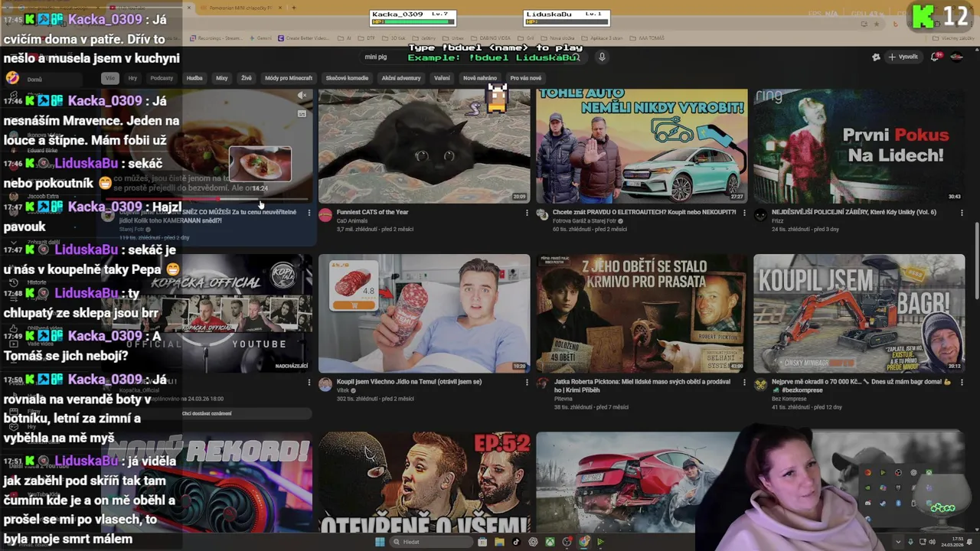Open the Windows Start menu
This screenshot has width=980, height=551.
click(x=379, y=542)
